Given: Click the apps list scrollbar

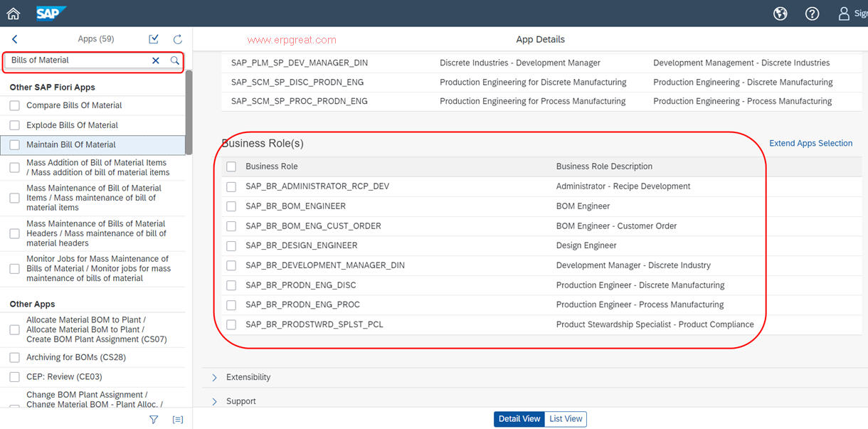Looking at the screenshot, I should (189, 112).
